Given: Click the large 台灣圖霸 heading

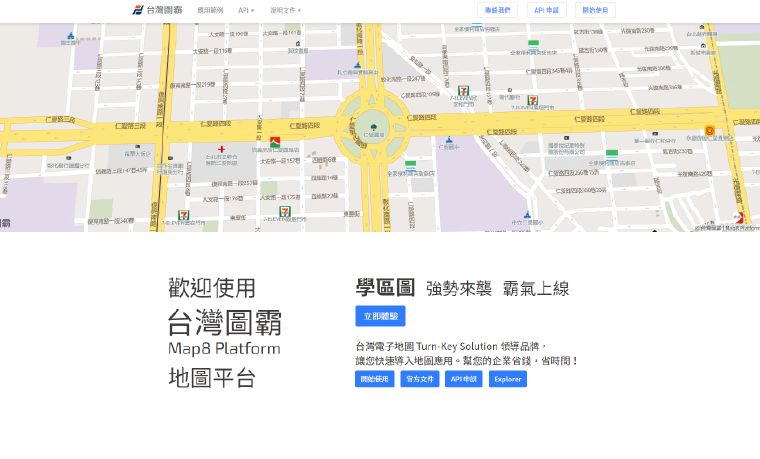Looking at the screenshot, I should [x=225, y=322].
